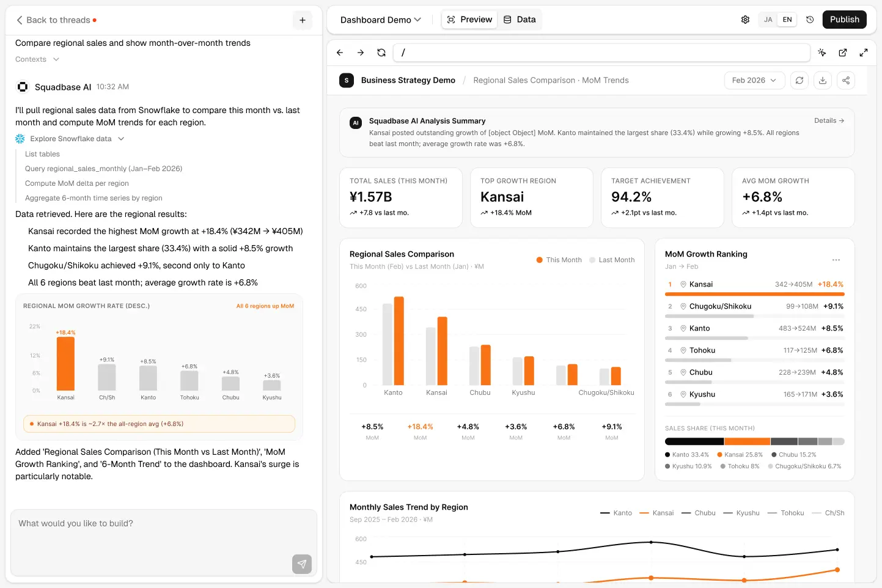This screenshot has width=882, height=588.
Task: Refresh dashboard data icon
Action: coord(799,80)
